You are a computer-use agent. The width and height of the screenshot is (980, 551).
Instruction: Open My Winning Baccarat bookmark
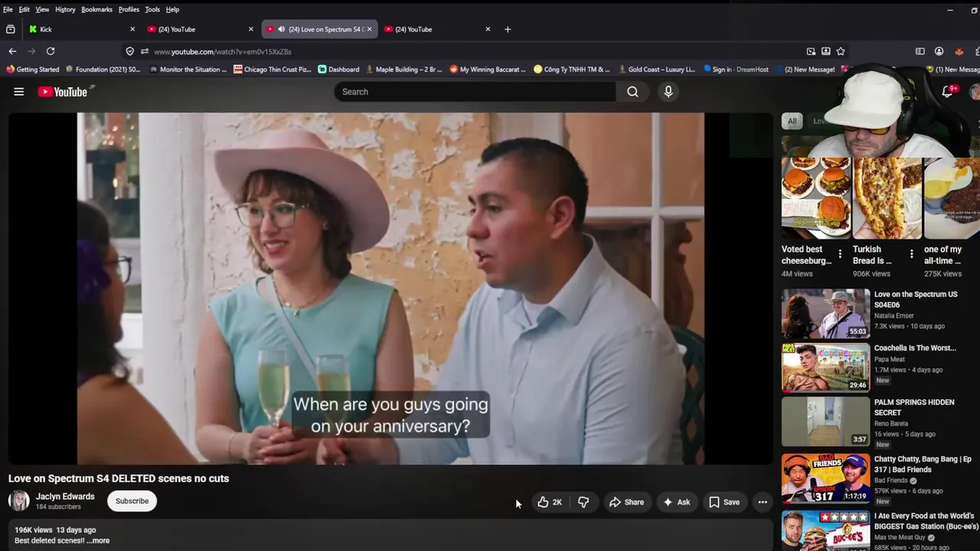488,69
